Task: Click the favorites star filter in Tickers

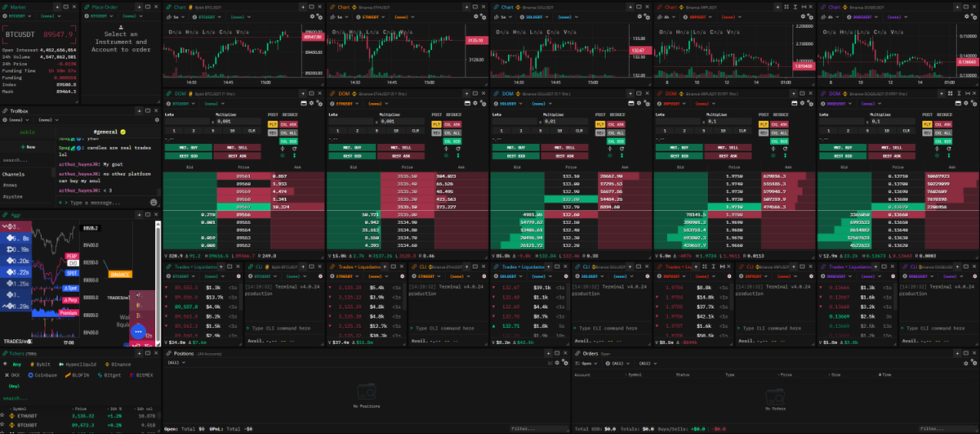Action: 5,364
